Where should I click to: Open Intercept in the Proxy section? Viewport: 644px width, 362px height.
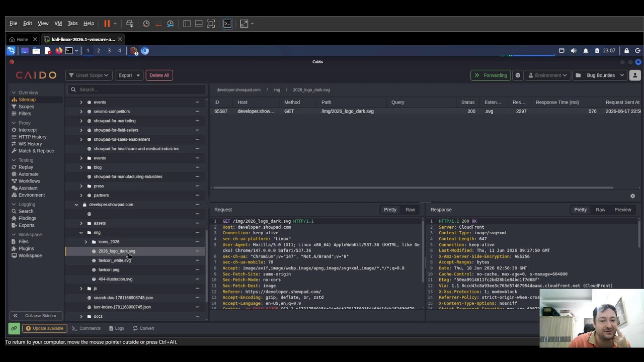coord(28,130)
